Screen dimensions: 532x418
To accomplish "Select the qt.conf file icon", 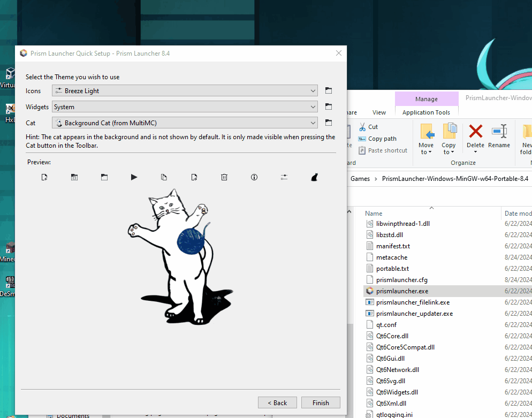I will (369, 325).
